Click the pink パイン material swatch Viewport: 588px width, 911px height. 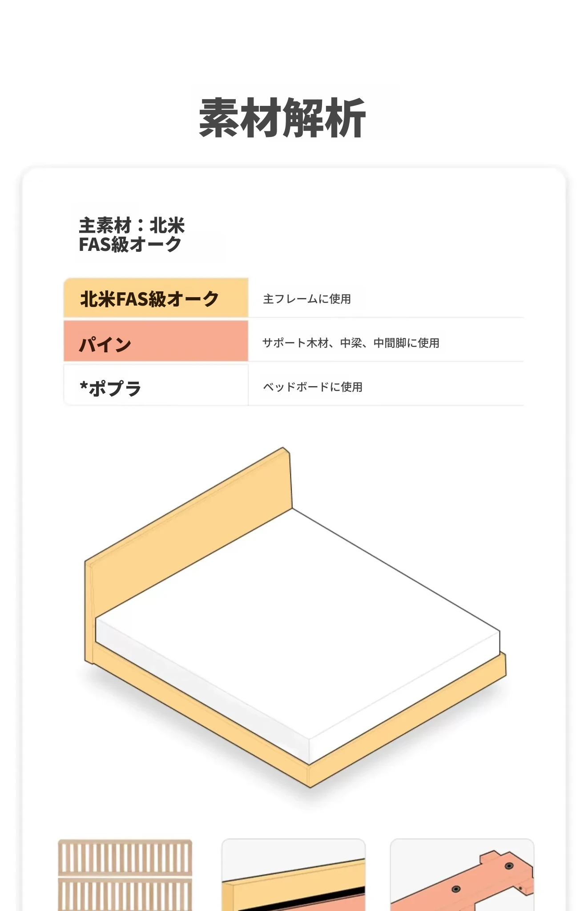(x=156, y=342)
